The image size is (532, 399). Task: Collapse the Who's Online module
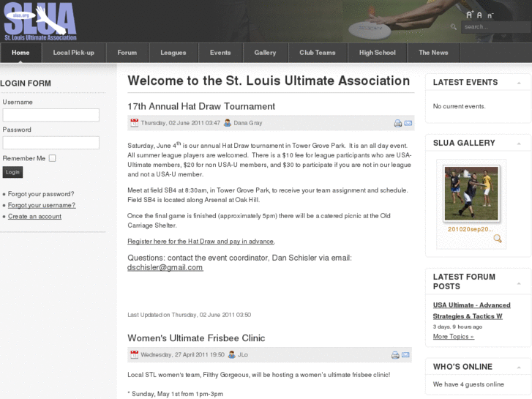pyautogui.click(x=519, y=368)
